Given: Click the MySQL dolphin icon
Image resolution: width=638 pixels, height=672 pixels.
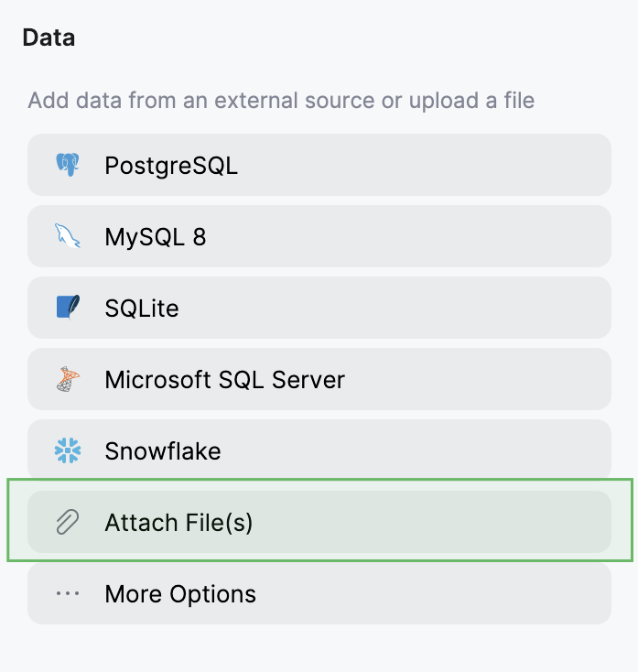Looking at the screenshot, I should (x=68, y=236).
